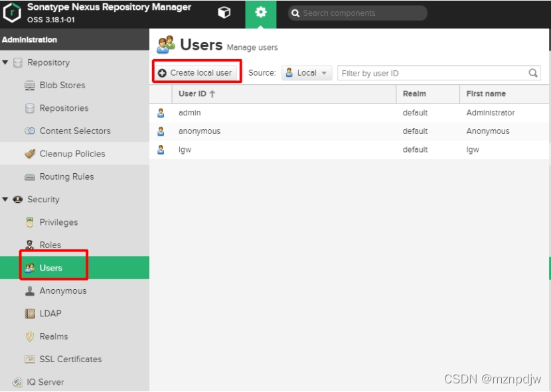551x392 pixels.
Task: Click the Anonymous first name cell
Action: (x=488, y=131)
